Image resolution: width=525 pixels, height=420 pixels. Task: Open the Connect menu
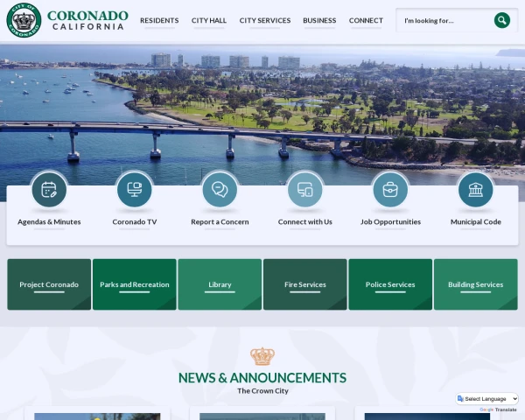click(x=366, y=20)
